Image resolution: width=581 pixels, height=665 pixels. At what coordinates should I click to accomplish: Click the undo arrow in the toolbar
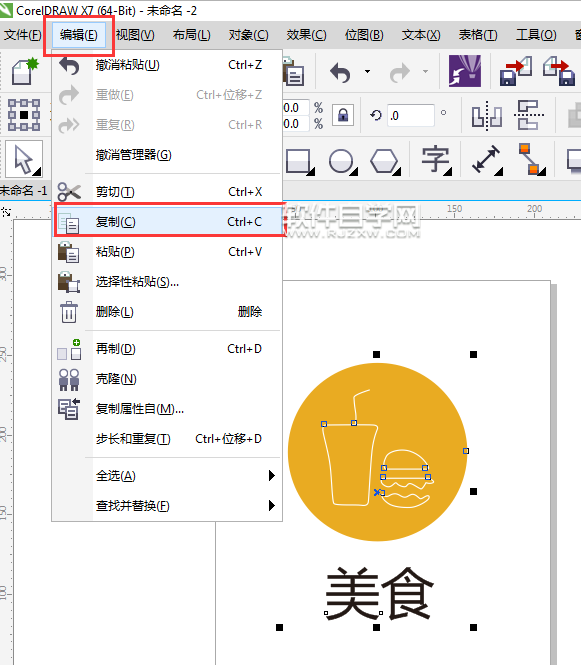pos(341,72)
